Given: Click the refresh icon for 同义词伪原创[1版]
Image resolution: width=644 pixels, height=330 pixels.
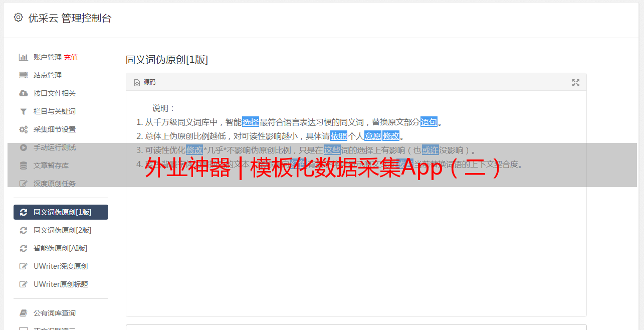Looking at the screenshot, I should (23, 212).
